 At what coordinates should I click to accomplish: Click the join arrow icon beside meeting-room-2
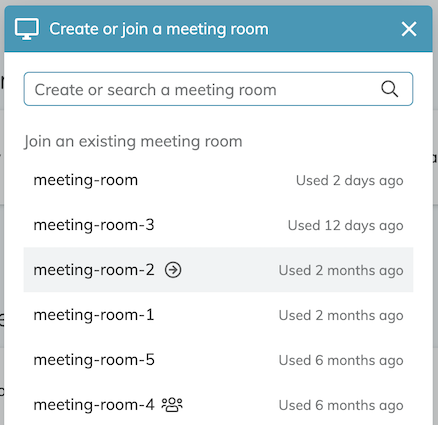[173, 270]
